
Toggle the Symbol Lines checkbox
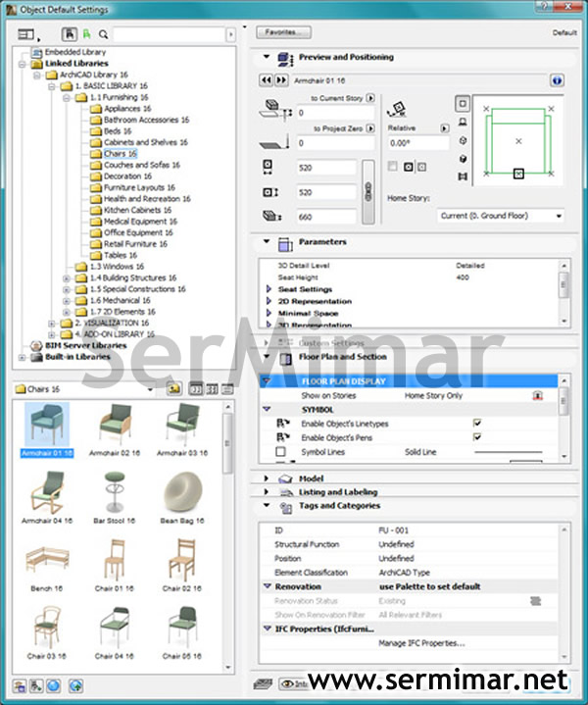[280, 451]
